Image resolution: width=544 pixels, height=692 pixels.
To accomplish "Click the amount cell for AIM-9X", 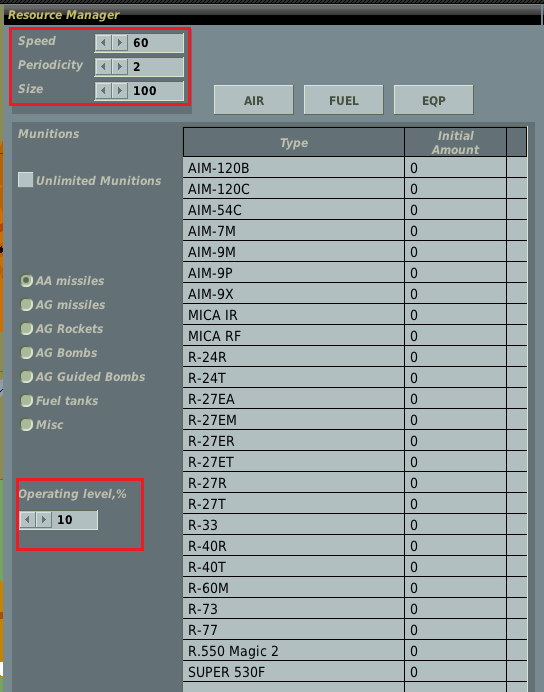I will tap(455, 294).
